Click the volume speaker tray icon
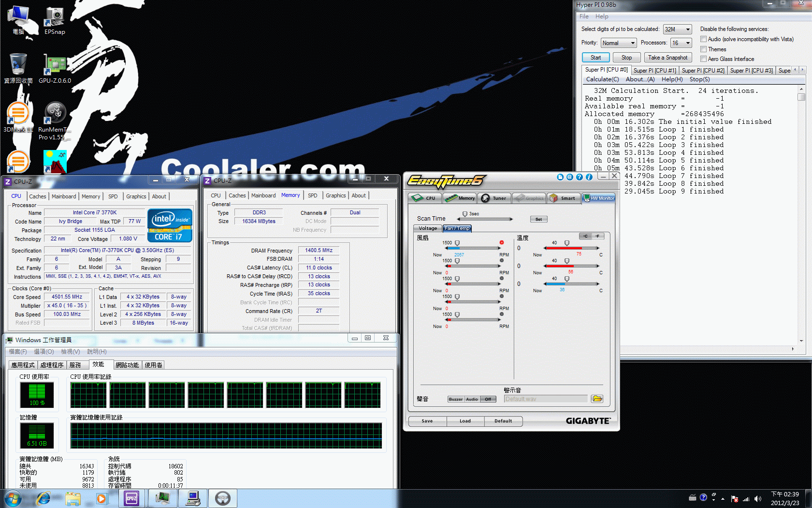Screen dimensions: 812x508 click(758, 498)
